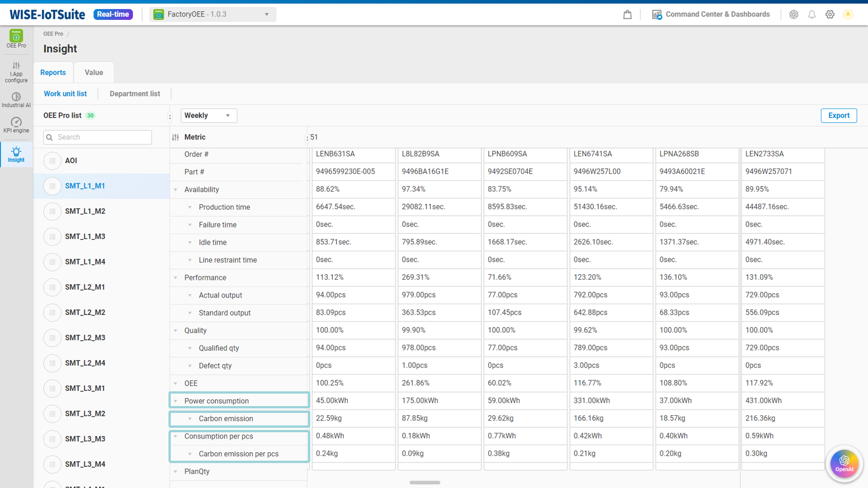Click the WISE-IoTSuite logo

point(47,14)
